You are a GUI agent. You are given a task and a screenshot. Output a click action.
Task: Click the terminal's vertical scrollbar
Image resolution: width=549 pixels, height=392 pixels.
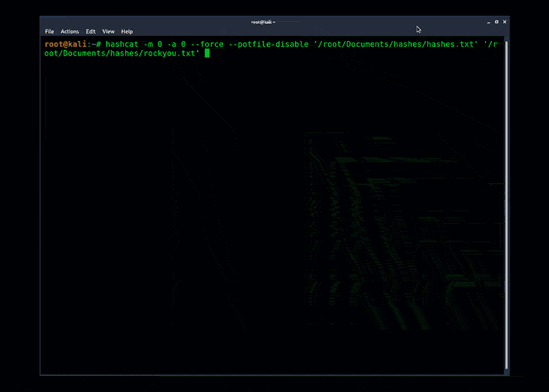tap(506, 205)
